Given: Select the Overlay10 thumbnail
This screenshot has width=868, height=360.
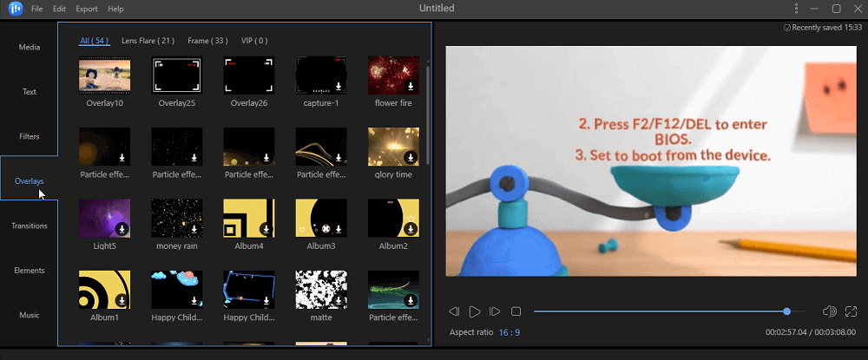Looking at the screenshot, I should pyautogui.click(x=105, y=75).
